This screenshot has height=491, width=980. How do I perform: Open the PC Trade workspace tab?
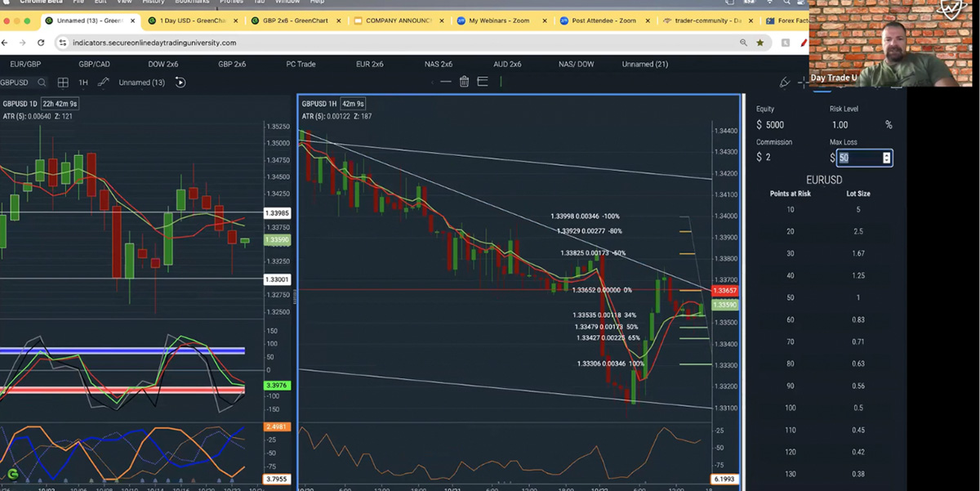pyautogui.click(x=301, y=64)
